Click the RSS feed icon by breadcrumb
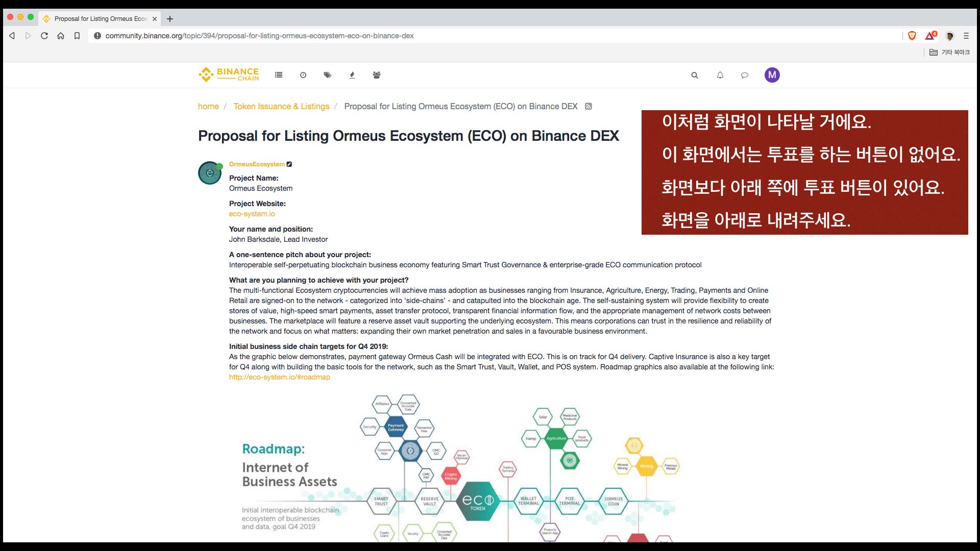The height and width of the screenshot is (551, 980). (x=589, y=106)
